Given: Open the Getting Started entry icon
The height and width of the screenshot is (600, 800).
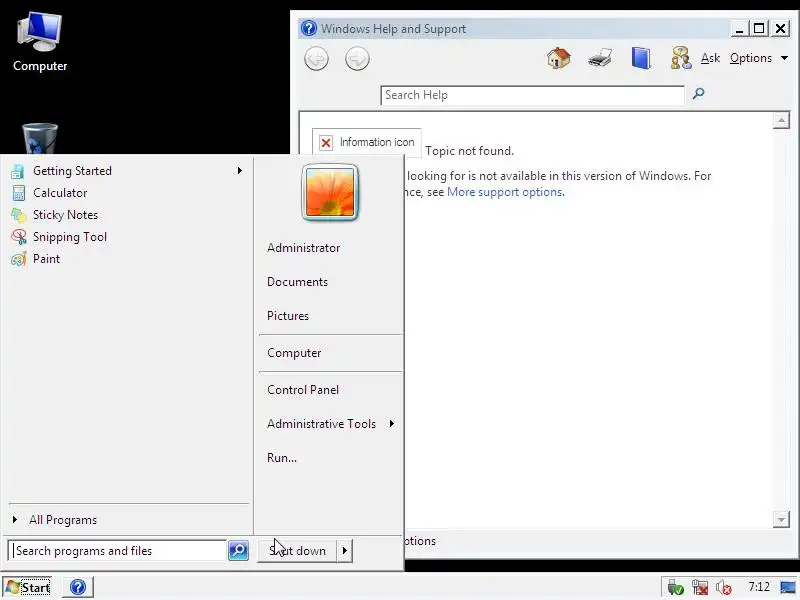Looking at the screenshot, I should point(18,171).
